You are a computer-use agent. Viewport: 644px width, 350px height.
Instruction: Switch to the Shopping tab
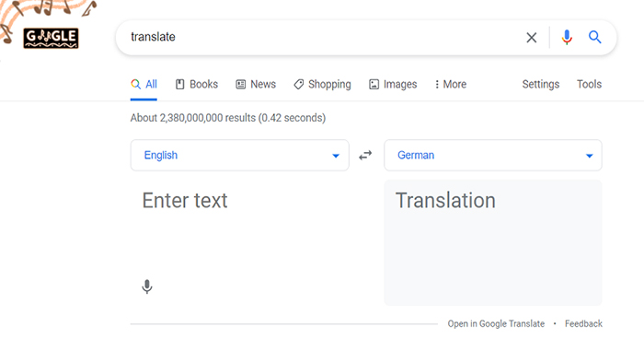click(x=322, y=85)
